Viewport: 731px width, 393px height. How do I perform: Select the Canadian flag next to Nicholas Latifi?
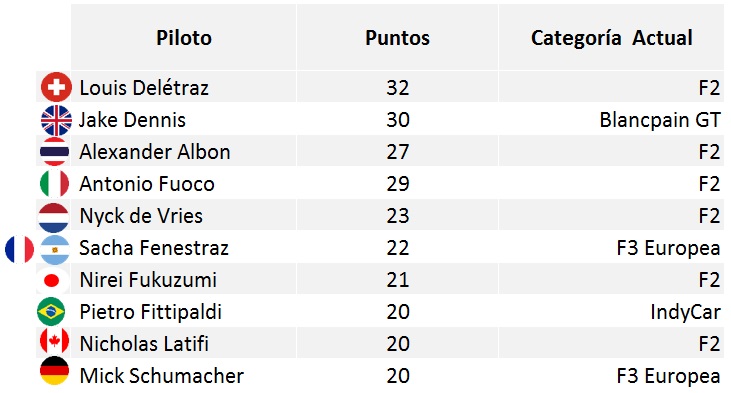pos(55,341)
